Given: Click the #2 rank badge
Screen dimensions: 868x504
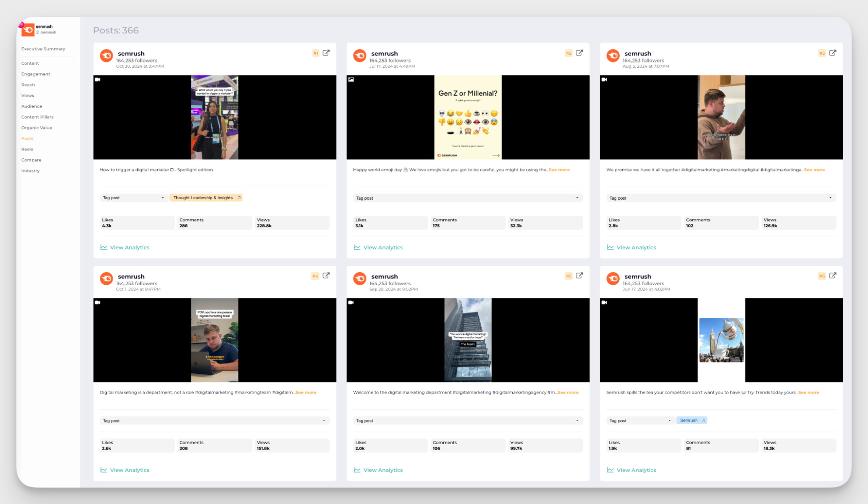Looking at the screenshot, I should click(569, 53).
